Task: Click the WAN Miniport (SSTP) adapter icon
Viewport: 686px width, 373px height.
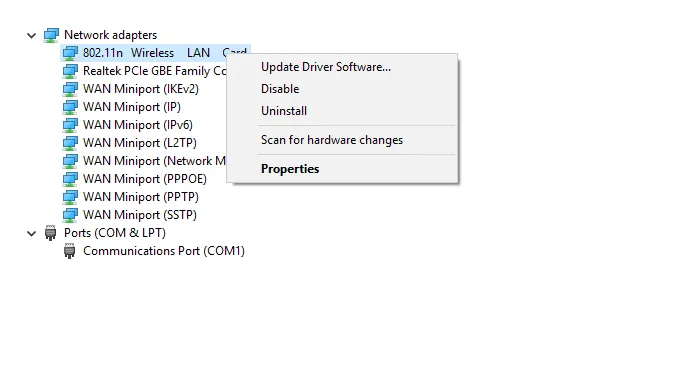Action: (x=70, y=215)
